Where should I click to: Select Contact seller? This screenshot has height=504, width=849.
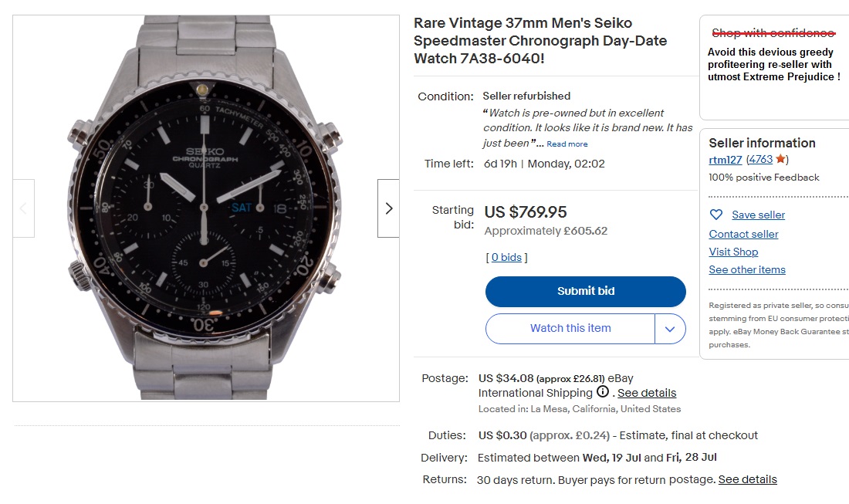point(743,234)
